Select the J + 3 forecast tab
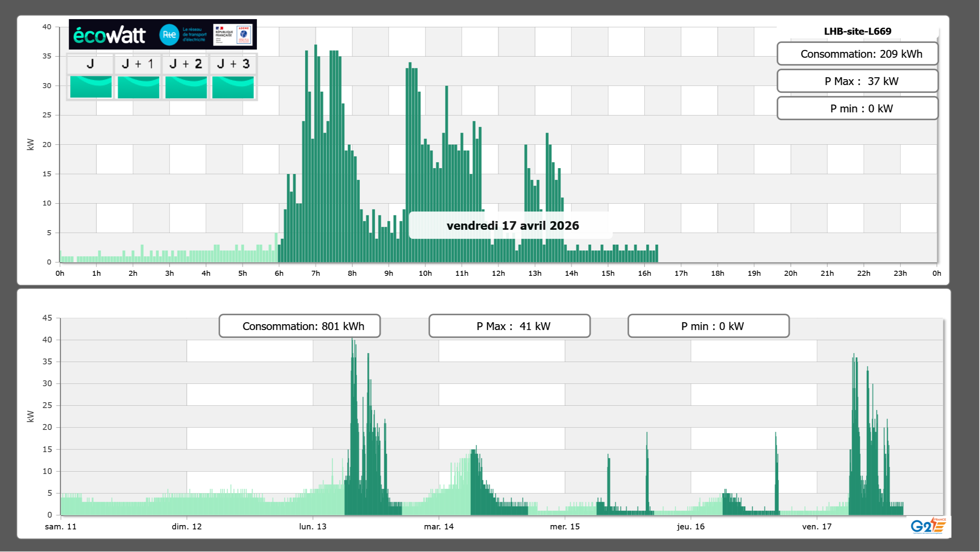The width and height of the screenshot is (980, 552). point(233,64)
